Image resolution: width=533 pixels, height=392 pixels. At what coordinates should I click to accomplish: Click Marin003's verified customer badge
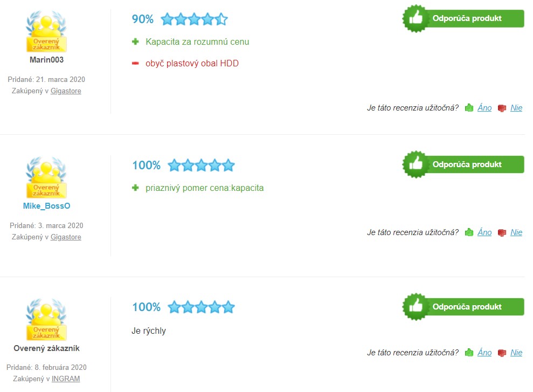coord(46,31)
